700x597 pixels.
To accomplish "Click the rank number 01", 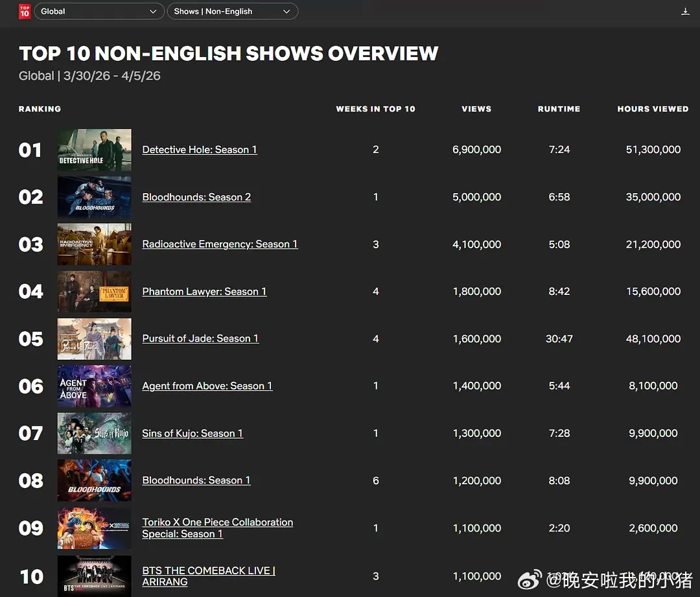I will 30,150.
